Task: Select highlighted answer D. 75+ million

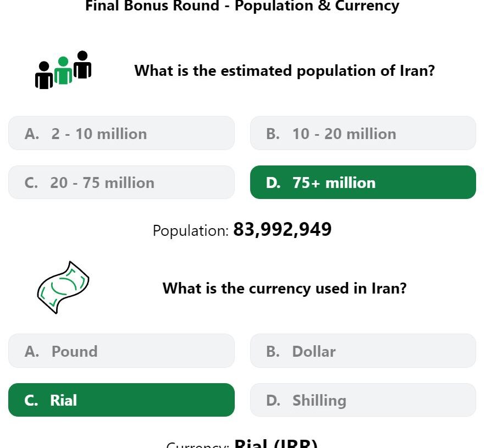Action: [363, 182]
